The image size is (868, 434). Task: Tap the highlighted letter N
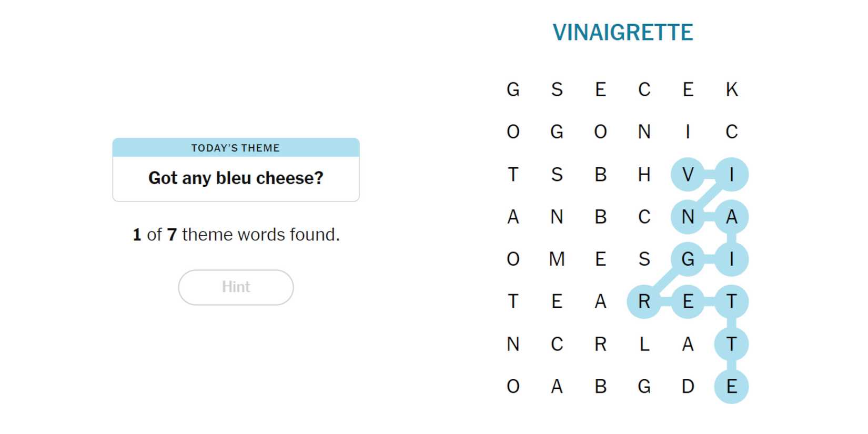click(x=688, y=217)
